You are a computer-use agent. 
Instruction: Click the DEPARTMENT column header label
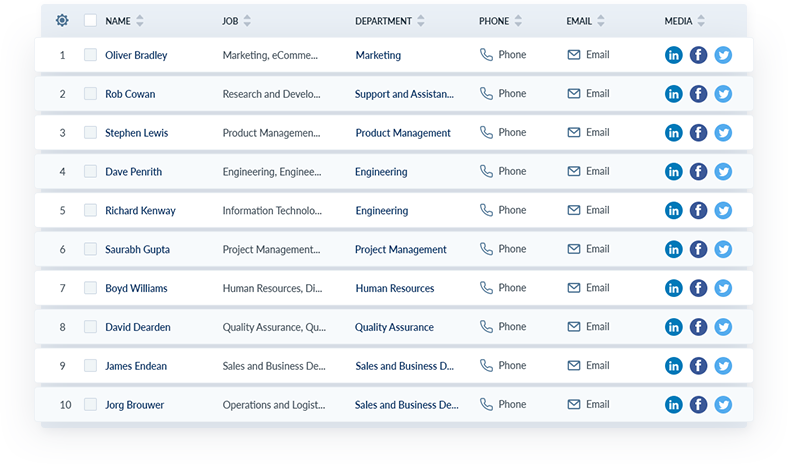(x=383, y=21)
